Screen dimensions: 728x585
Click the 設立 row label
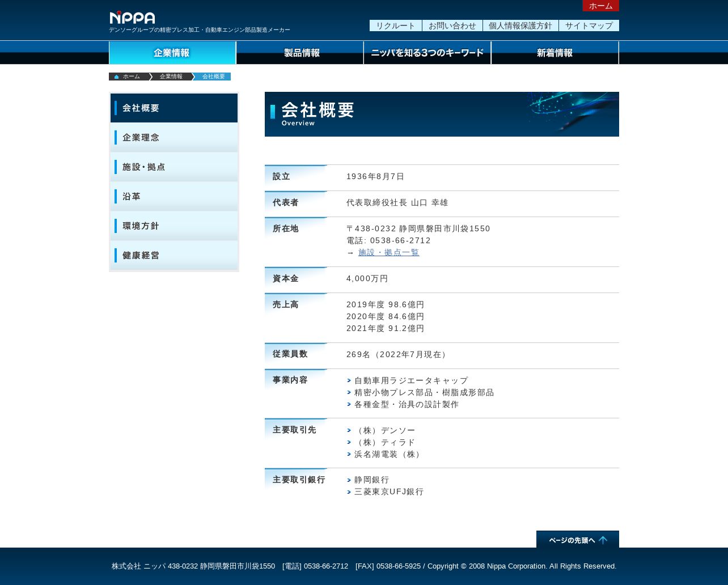281,176
